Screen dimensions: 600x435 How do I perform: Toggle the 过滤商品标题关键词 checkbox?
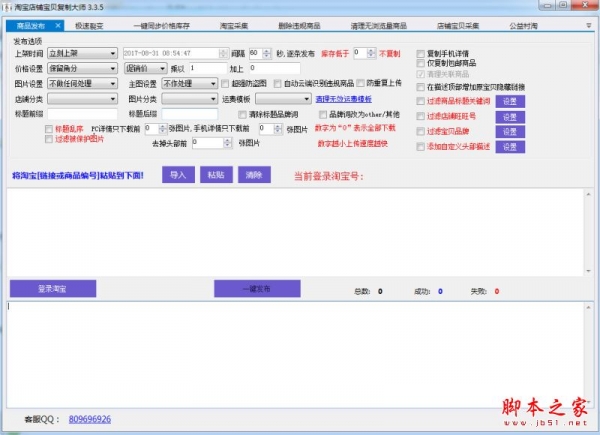click(x=421, y=101)
